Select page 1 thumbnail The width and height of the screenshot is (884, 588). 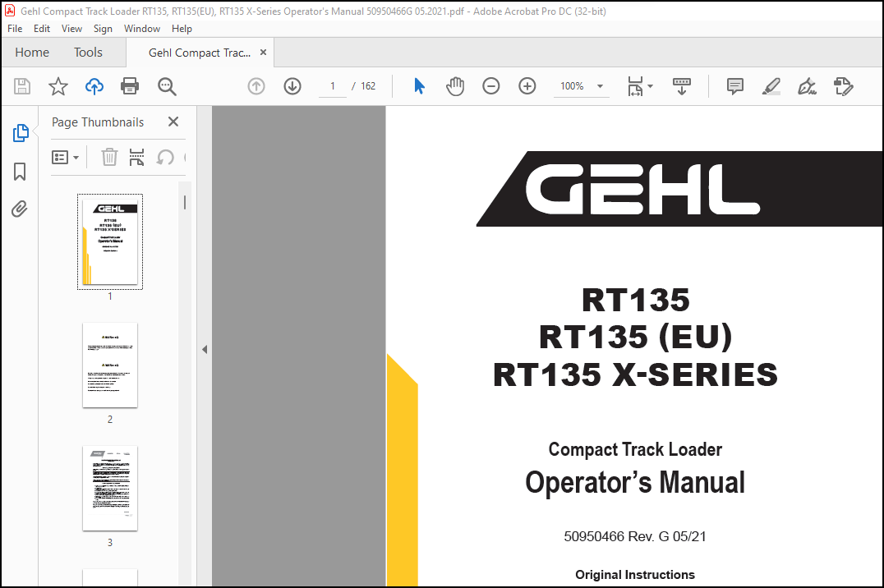(110, 241)
